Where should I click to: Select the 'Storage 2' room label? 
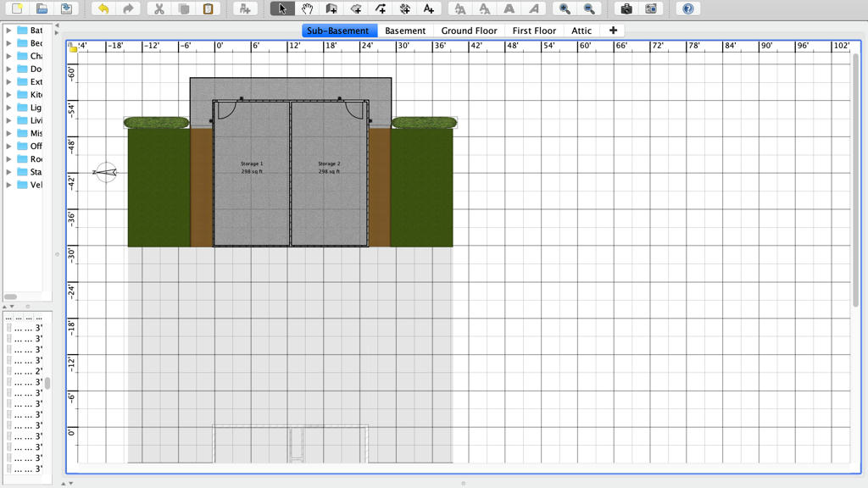point(329,164)
